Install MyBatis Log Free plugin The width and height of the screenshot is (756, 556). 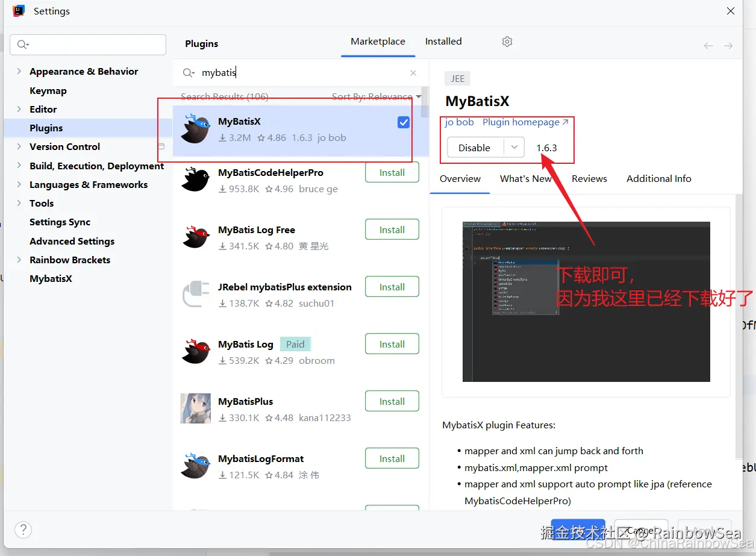tap(392, 230)
